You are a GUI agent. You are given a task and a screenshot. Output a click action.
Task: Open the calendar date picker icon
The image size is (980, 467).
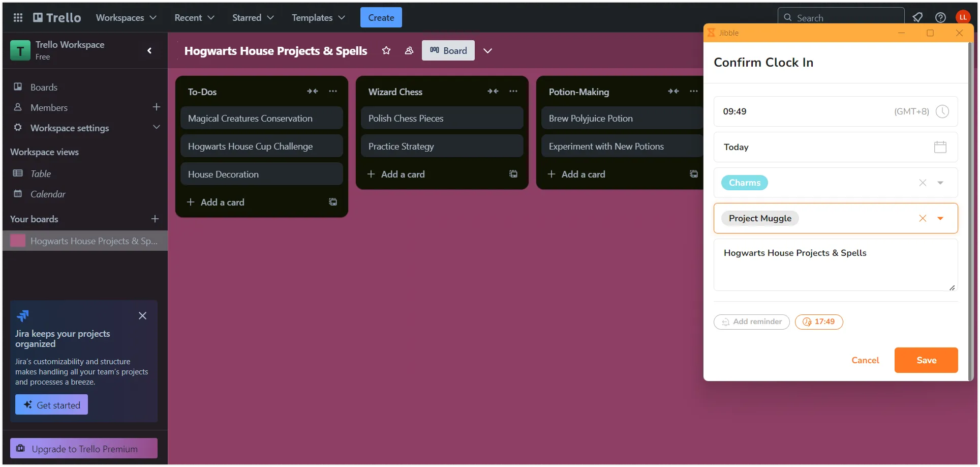tap(940, 147)
